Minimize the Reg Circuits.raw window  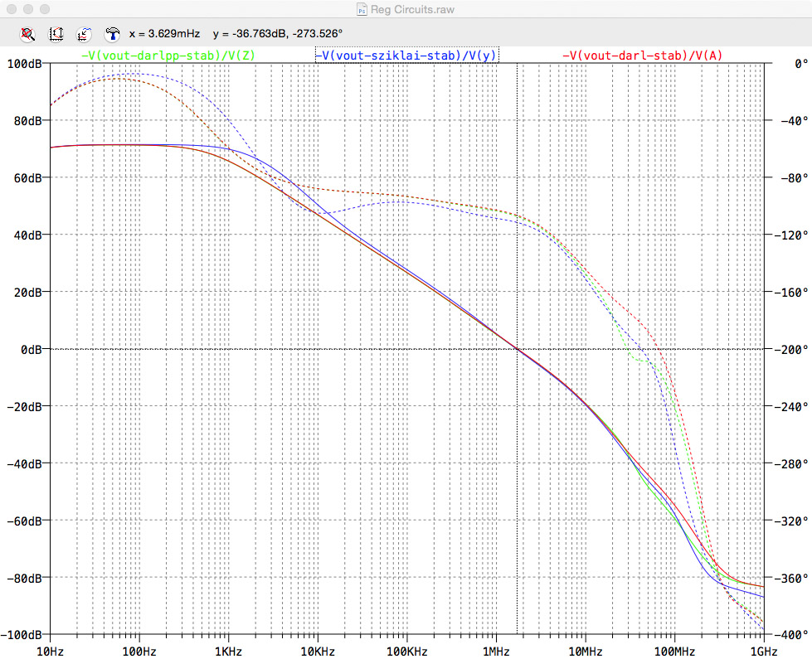(28, 9)
